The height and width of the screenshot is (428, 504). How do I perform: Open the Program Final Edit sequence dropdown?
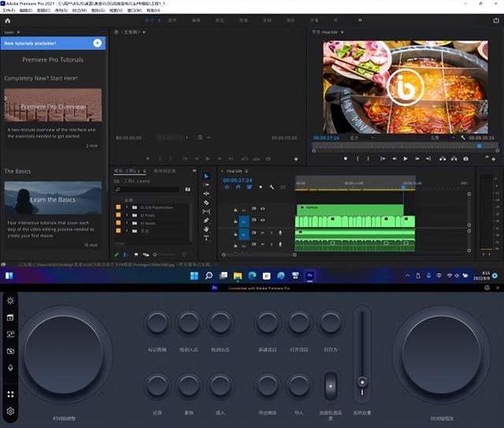click(x=342, y=32)
